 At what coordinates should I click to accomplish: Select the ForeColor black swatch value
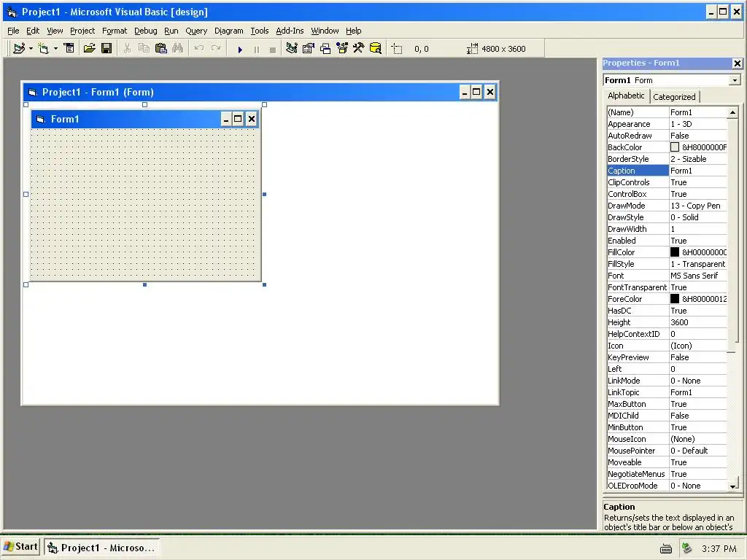click(675, 298)
